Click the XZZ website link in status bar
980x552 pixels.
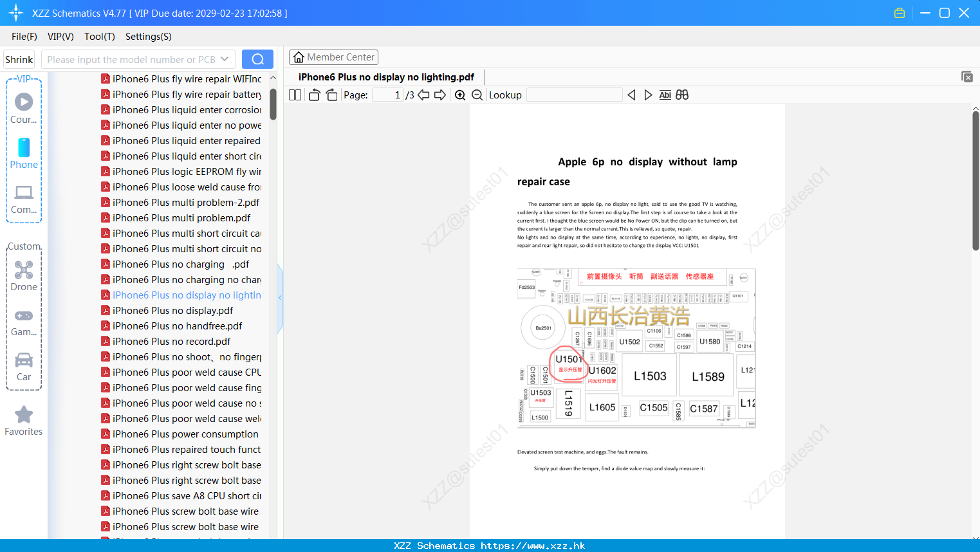[533, 546]
